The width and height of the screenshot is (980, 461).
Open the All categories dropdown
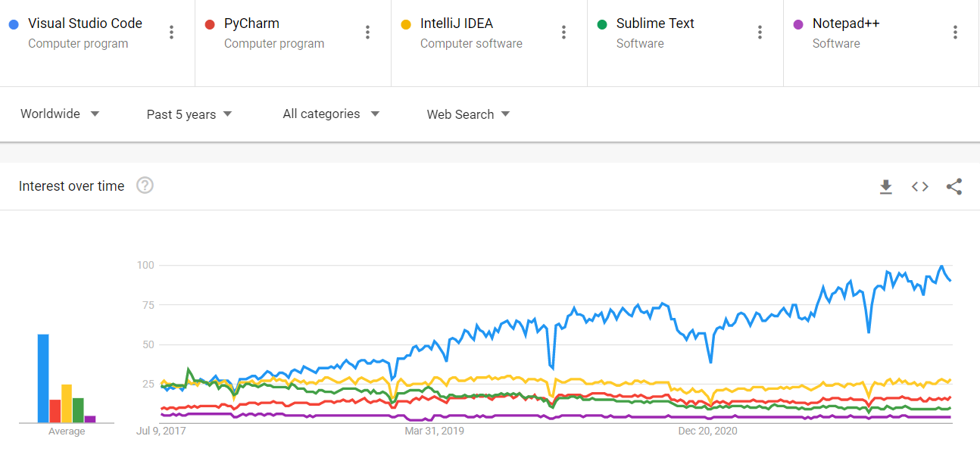[x=331, y=114]
